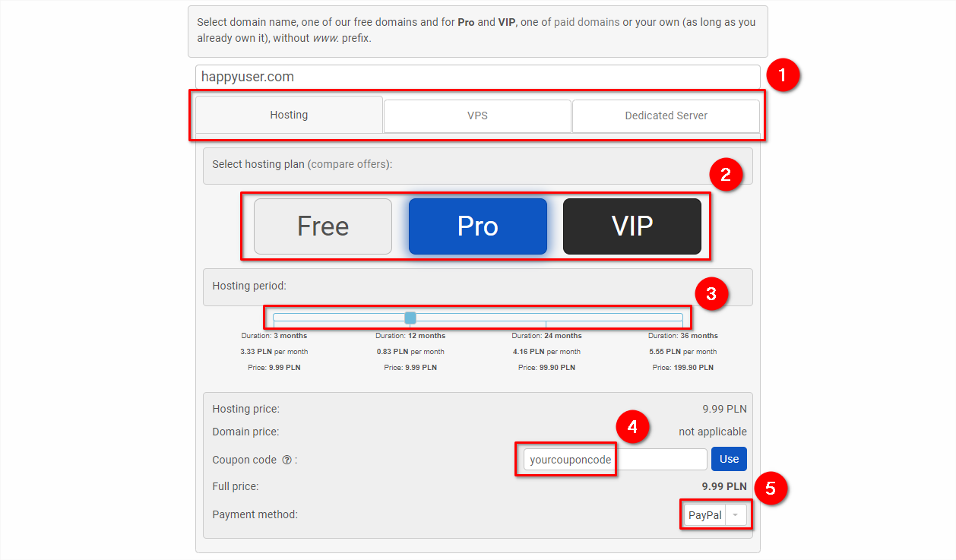Open the paid domains link
This screenshot has height=560, width=956.
click(x=587, y=22)
